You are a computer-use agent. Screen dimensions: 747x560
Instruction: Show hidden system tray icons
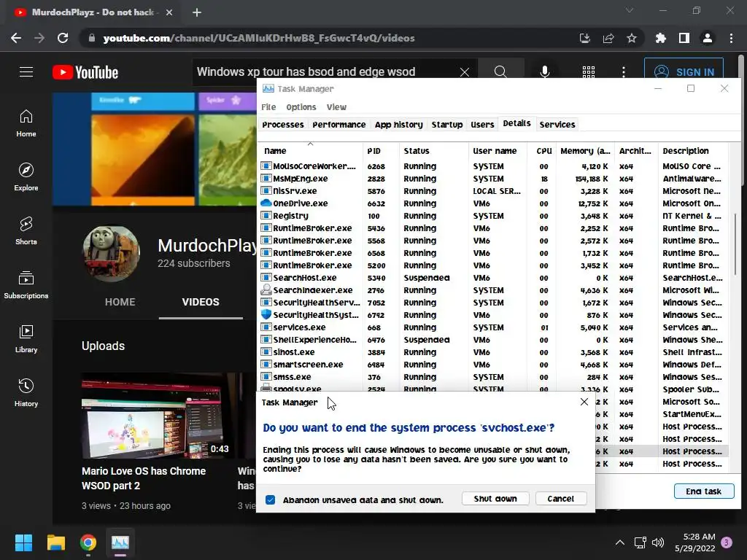pyautogui.click(x=620, y=542)
